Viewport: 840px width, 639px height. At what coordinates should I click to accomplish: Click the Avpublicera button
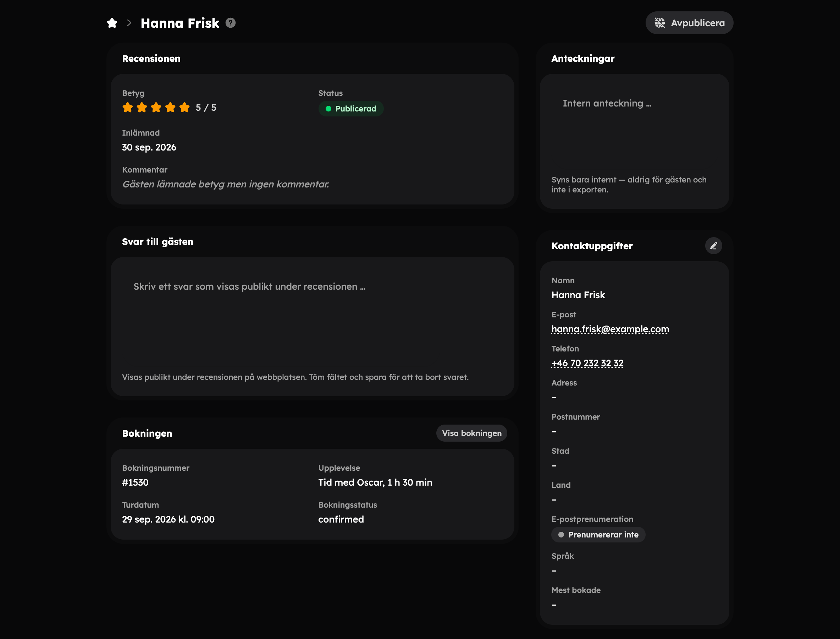tap(689, 23)
